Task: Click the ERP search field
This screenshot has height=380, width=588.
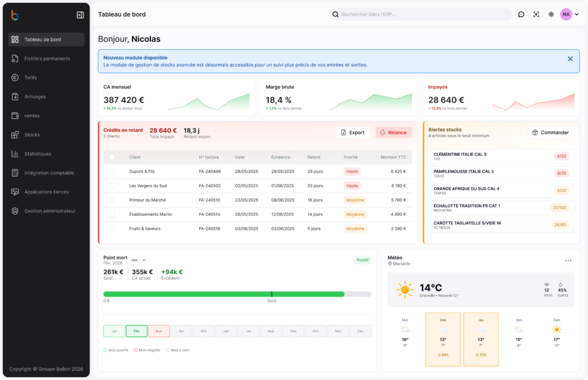Action: (422, 14)
